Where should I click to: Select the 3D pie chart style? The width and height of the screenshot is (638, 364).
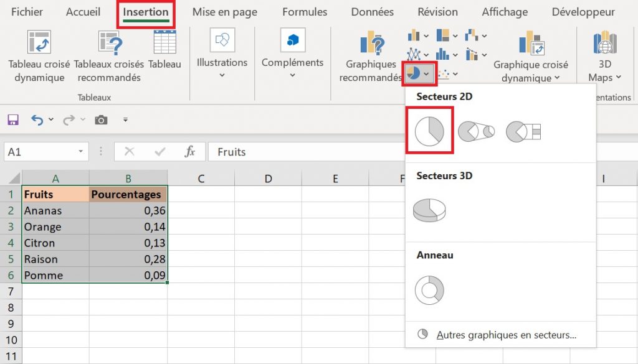[x=429, y=210]
